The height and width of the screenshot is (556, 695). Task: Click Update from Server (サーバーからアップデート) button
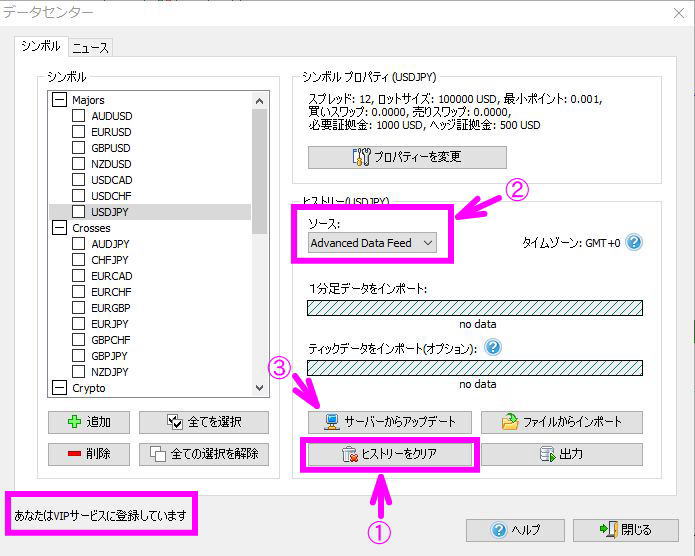pyautogui.click(x=390, y=422)
